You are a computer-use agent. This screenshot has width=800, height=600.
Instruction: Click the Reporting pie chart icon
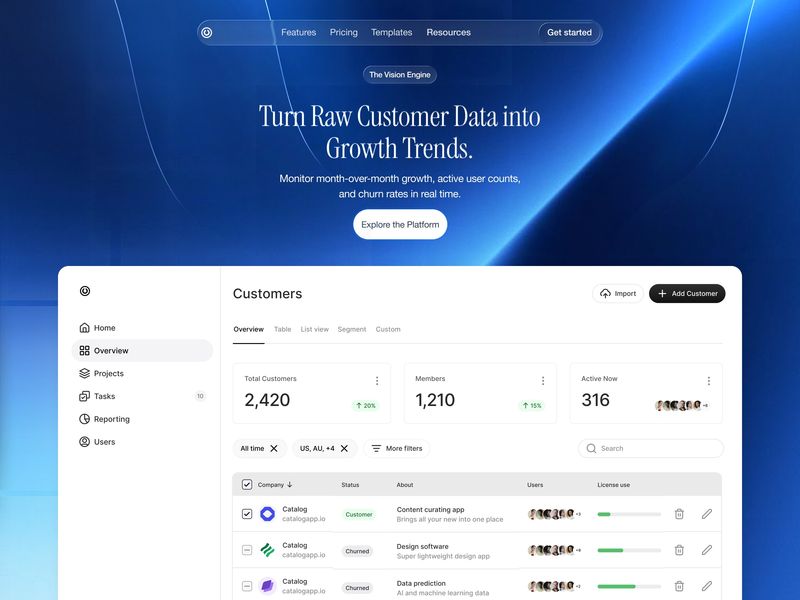coord(85,419)
